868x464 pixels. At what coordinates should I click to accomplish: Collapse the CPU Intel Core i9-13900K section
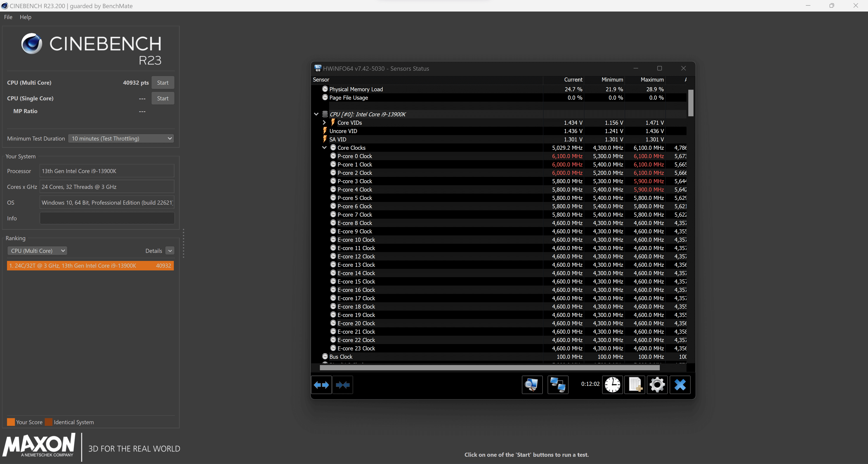(316, 114)
